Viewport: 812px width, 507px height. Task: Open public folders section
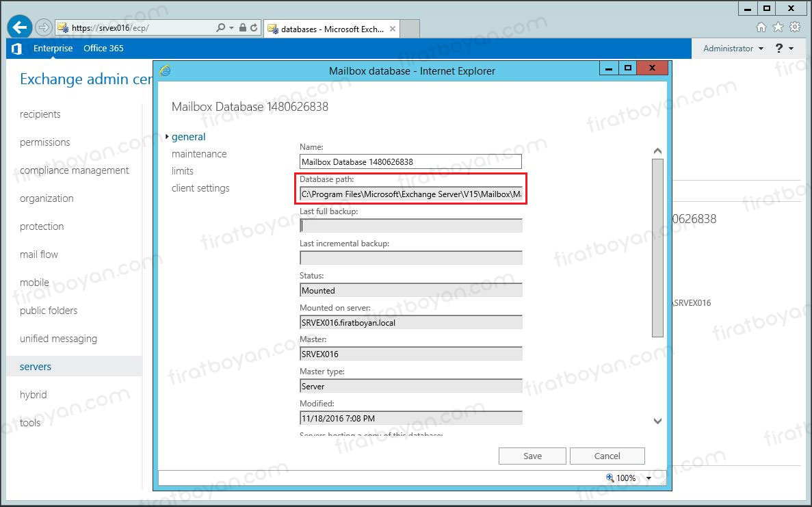pos(48,310)
